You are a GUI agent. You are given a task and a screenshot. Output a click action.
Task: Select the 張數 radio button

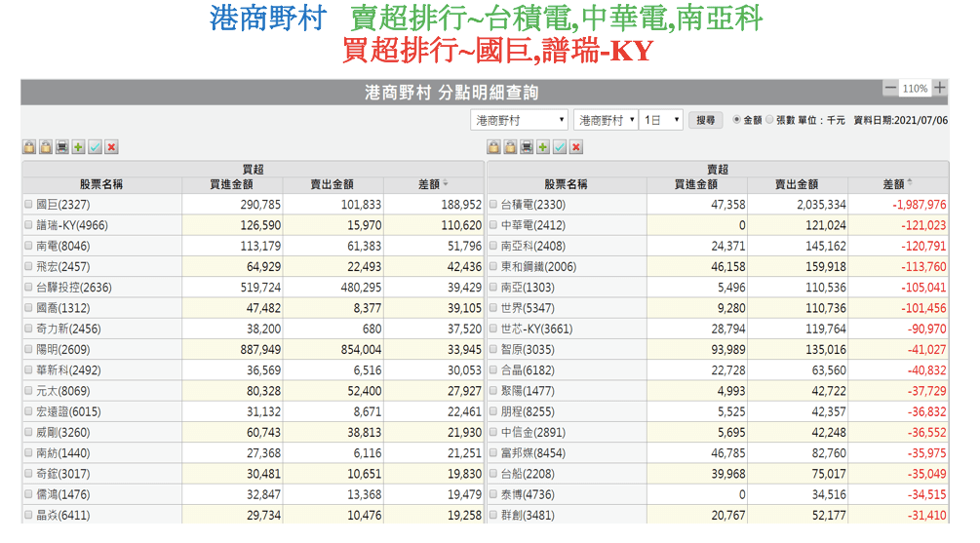point(769,120)
